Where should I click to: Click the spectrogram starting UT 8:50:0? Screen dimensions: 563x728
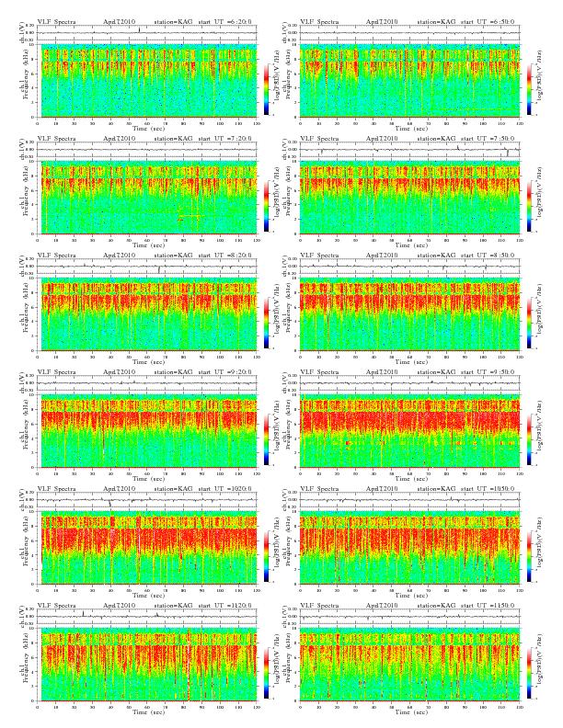coord(409,314)
